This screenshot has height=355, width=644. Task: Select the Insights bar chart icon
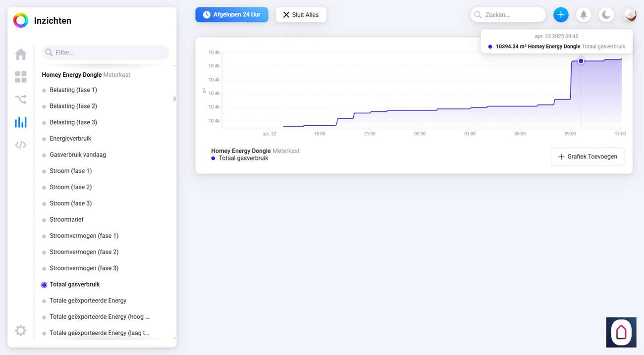tap(21, 122)
